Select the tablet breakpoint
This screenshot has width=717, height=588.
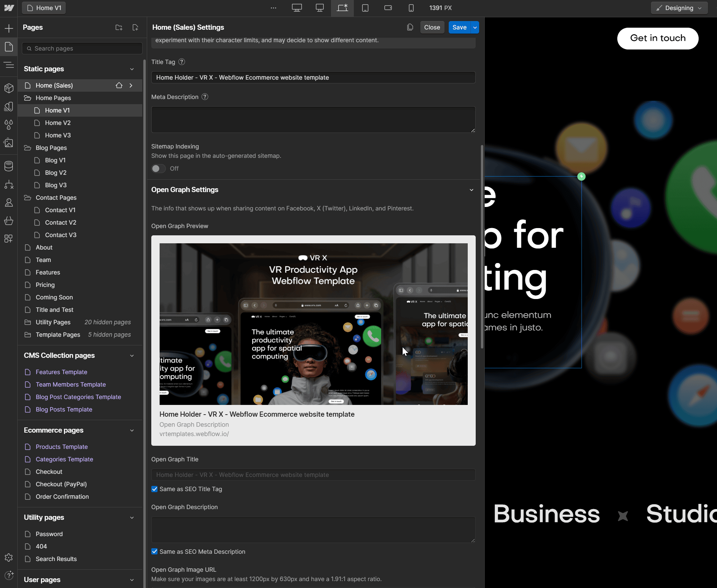[x=365, y=8]
